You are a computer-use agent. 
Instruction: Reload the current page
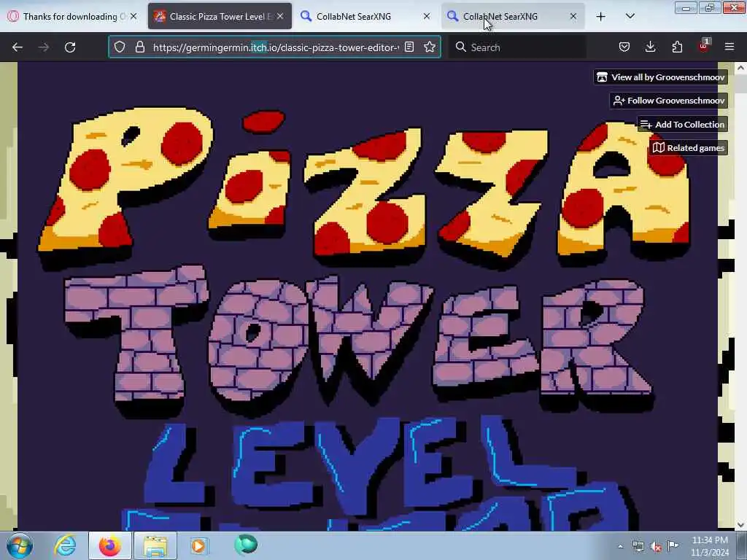pos(70,47)
